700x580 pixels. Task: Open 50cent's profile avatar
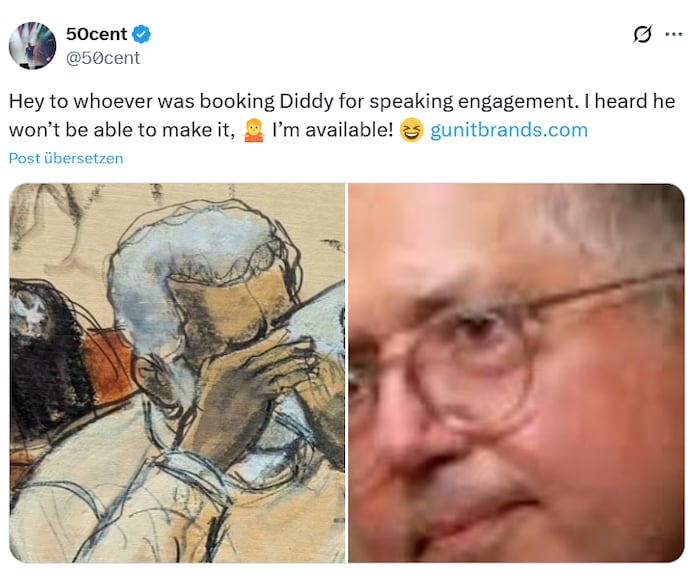(32, 46)
